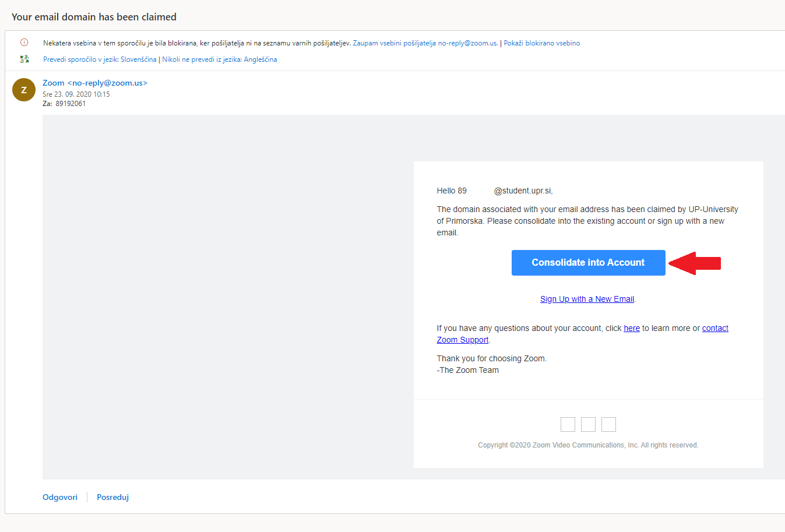Click the recipient 89192061 in Za field

pos(71,104)
